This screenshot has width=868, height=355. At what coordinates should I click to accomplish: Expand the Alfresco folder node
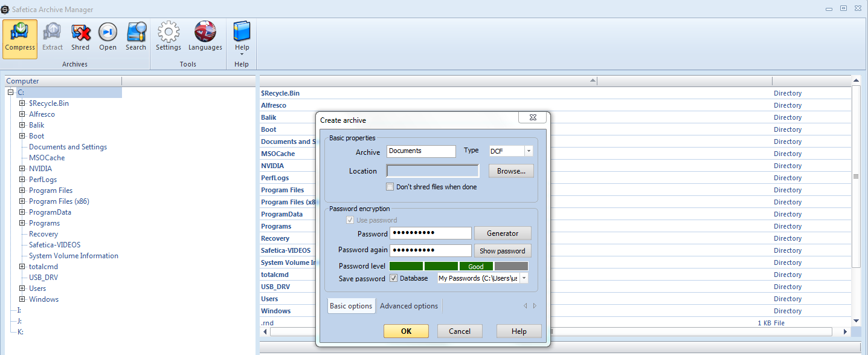[x=22, y=114]
